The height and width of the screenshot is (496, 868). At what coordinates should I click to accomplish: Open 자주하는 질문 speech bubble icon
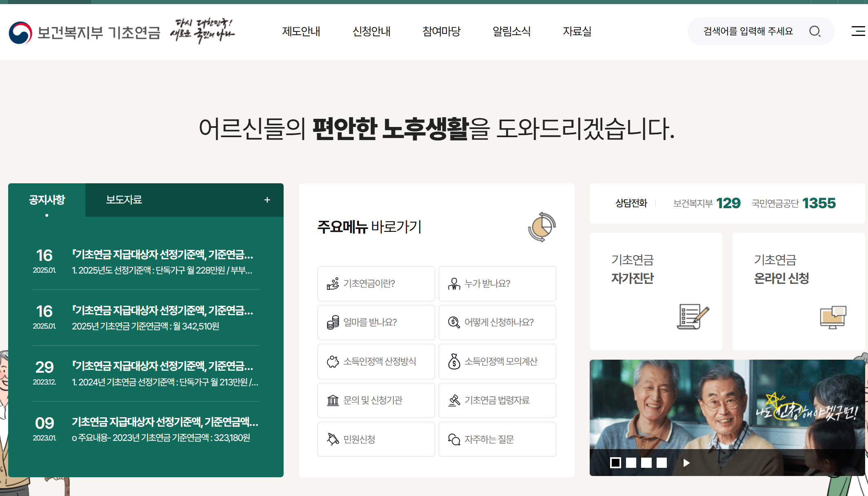[x=454, y=439]
